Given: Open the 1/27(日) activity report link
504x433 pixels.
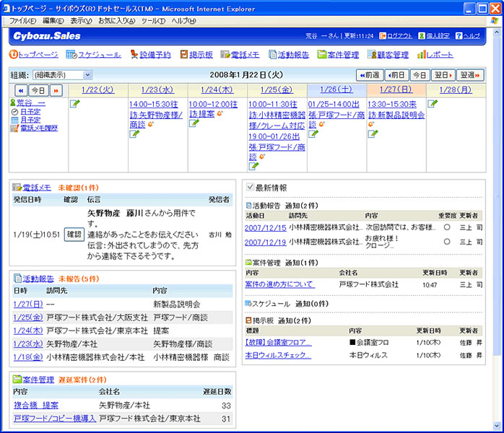Looking at the screenshot, I should (x=28, y=304).
